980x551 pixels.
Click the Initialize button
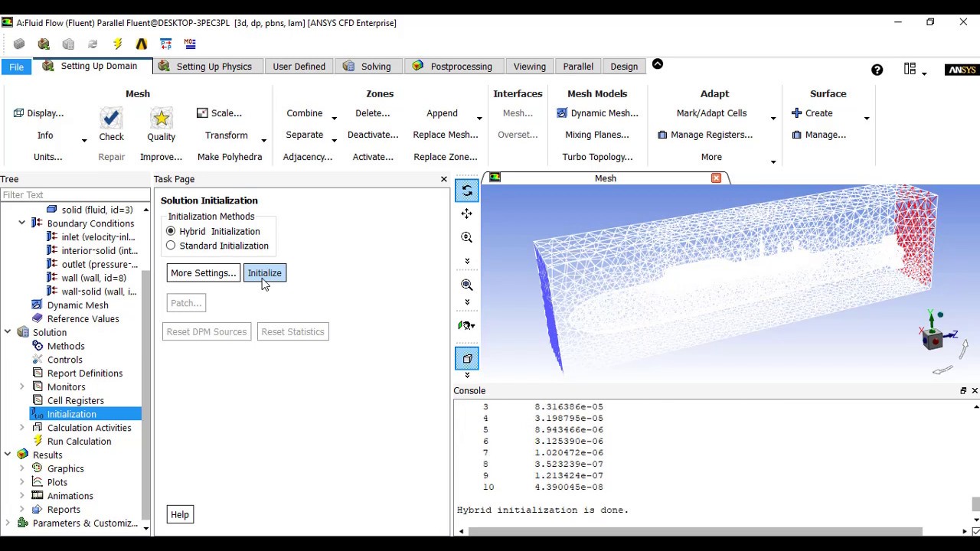point(264,273)
